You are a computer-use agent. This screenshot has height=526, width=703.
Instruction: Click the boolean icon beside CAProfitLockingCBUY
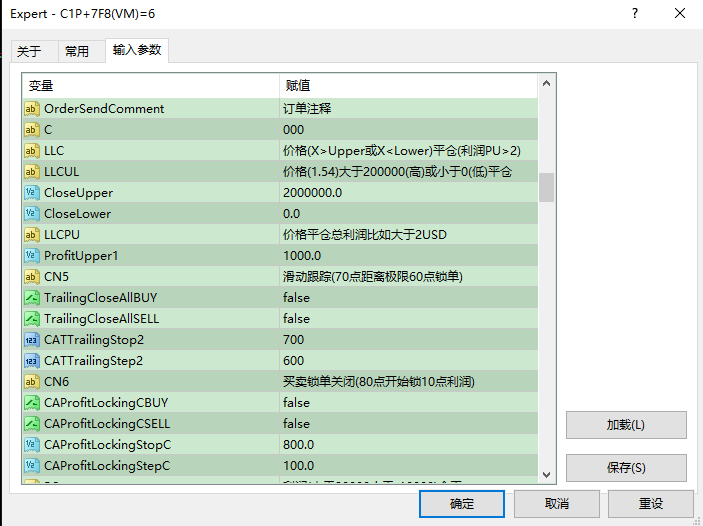point(31,403)
